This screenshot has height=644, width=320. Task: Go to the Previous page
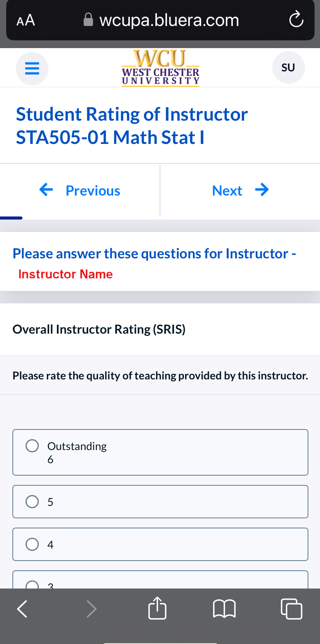click(x=80, y=190)
